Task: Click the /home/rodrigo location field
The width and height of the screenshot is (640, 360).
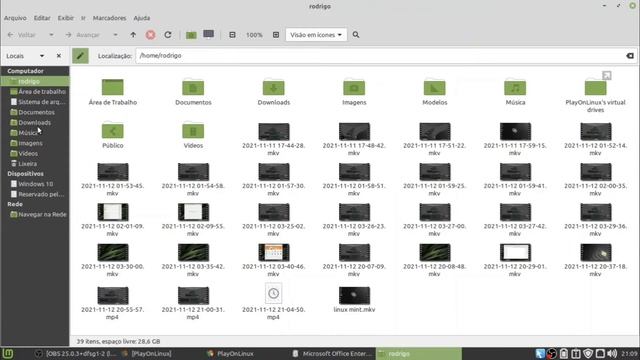Action: [x=386, y=56]
